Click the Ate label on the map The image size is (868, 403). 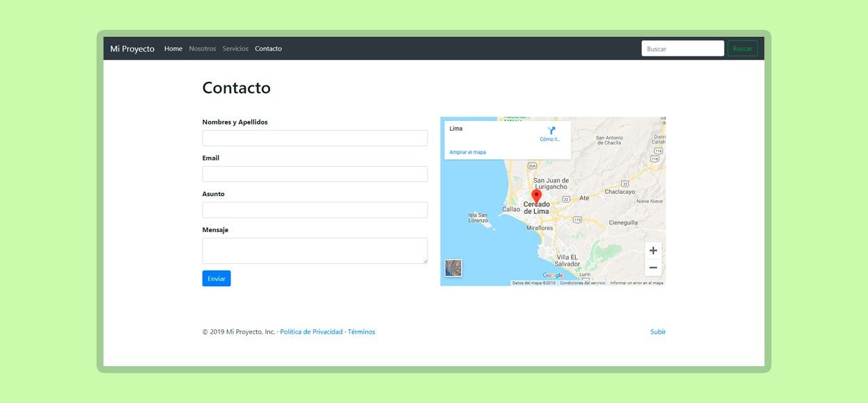click(584, 198)
